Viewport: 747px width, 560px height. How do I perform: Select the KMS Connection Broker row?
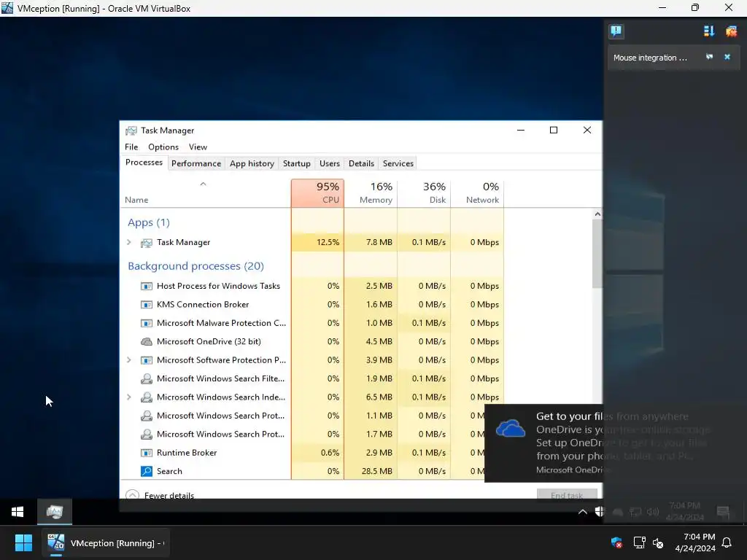pyautogui.click(x=312, y=305)
